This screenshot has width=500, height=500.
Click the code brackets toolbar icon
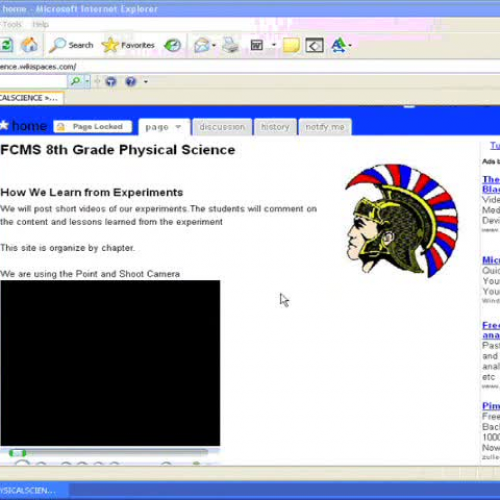click(314, 45)
